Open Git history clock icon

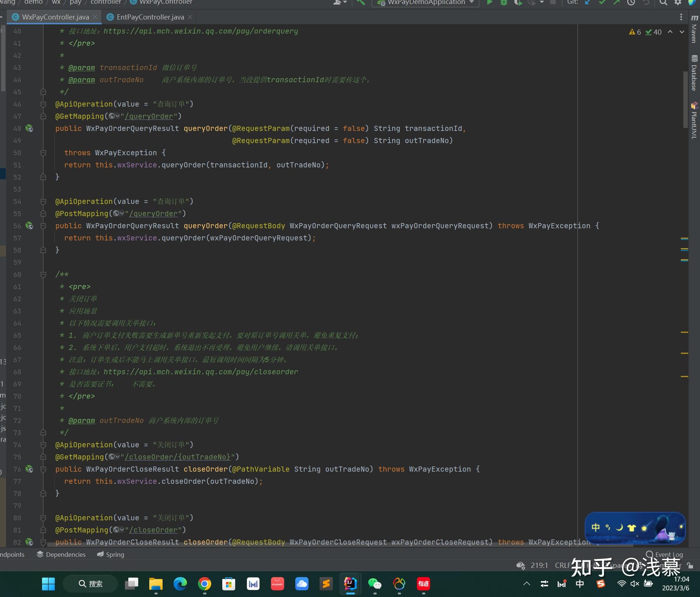(x=631, y=3)
